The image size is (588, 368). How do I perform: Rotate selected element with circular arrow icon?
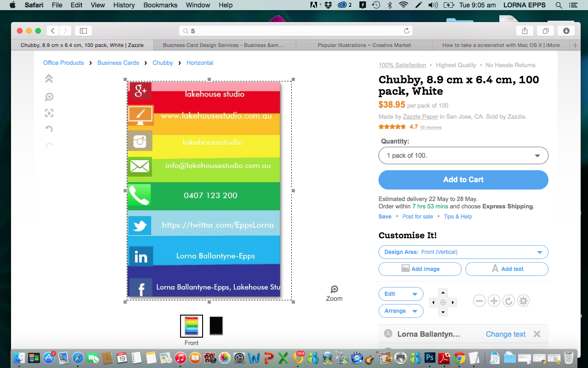coord(509,301)
